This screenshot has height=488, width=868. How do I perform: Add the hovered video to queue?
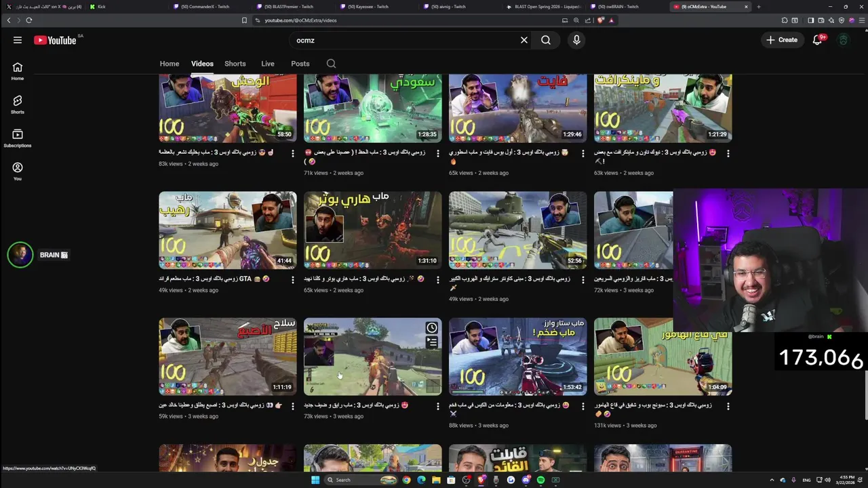coord(432,342)
